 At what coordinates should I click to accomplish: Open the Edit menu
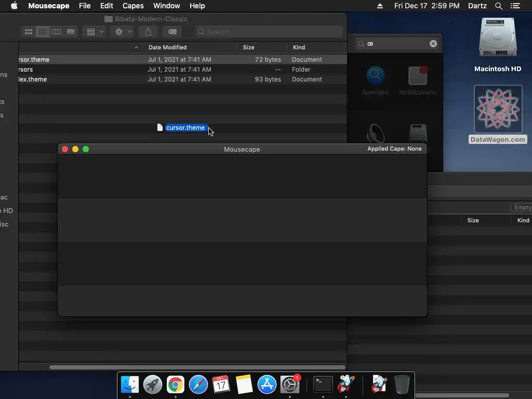pos(107,6)
